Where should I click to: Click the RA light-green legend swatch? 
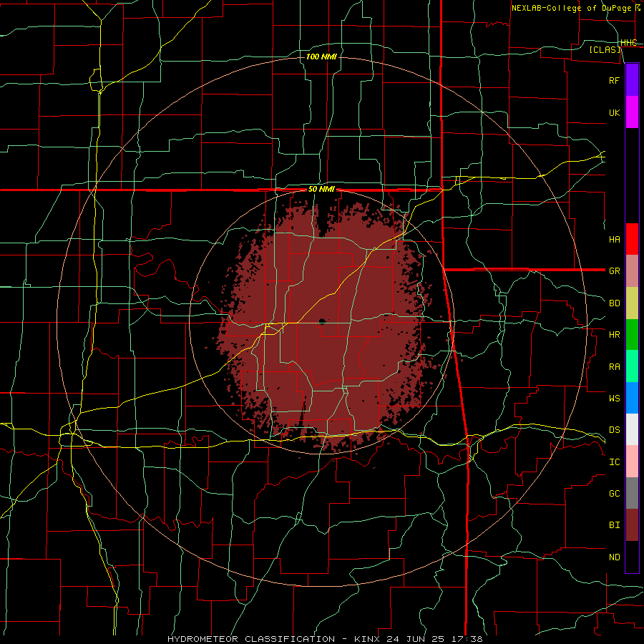click(632, 366)
